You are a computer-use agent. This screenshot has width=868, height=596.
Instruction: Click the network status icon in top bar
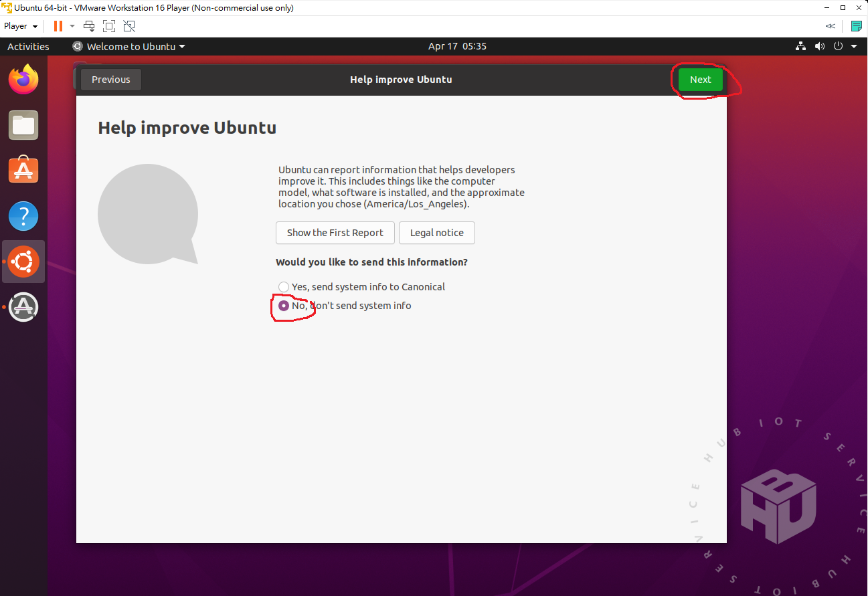pos(800,46)
